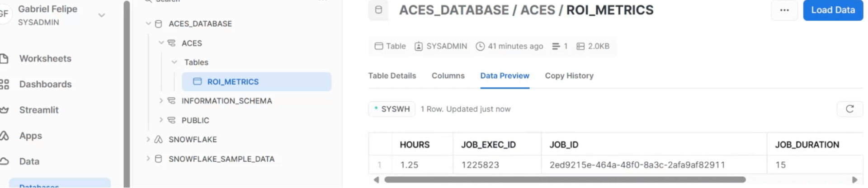The image size is (868, 188).
Task: Click the horizontal scrollbar right arrow
Action: [854, 180]
